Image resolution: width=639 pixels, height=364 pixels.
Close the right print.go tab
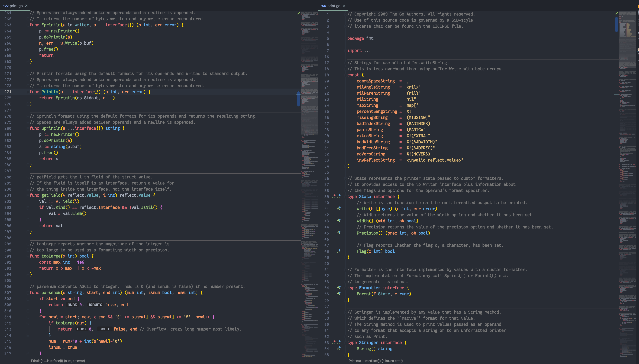coord(344,6)
